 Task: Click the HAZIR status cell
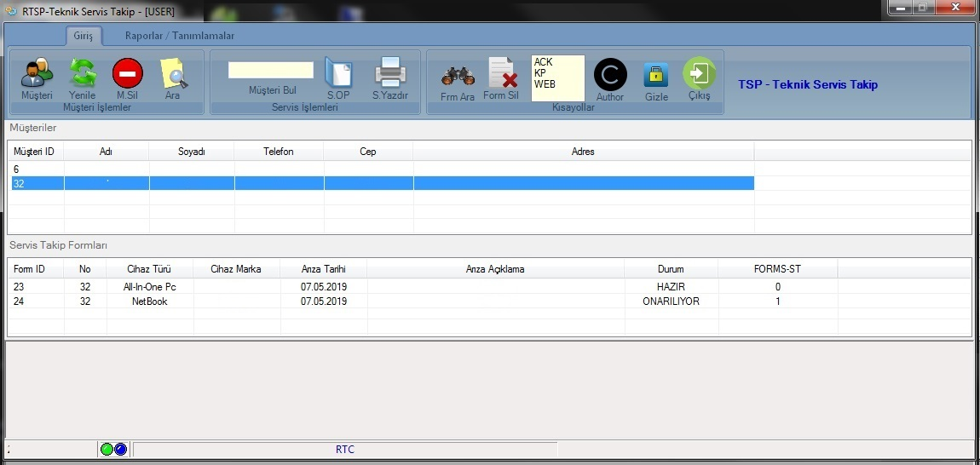(x=672, y=287)
